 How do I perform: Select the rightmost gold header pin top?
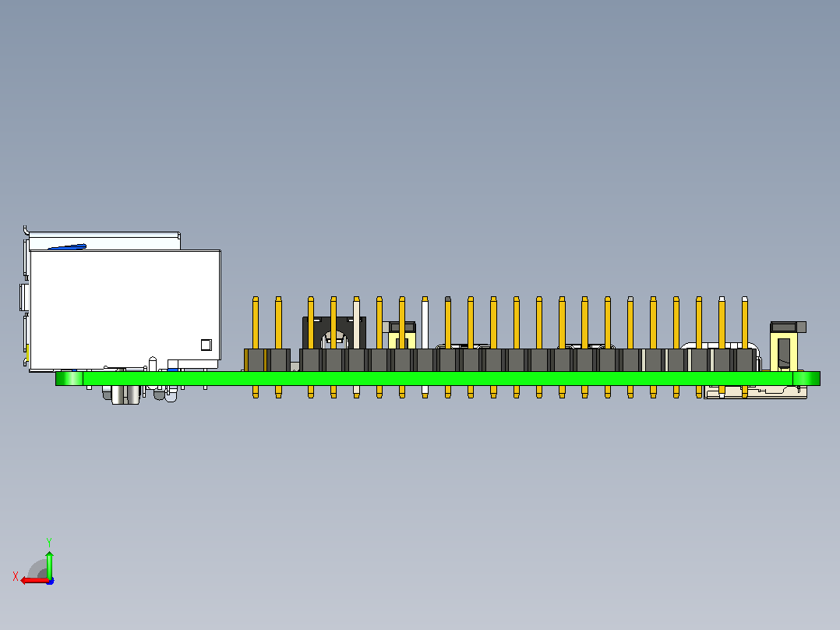pyautogui.click(x=745, y=322)
